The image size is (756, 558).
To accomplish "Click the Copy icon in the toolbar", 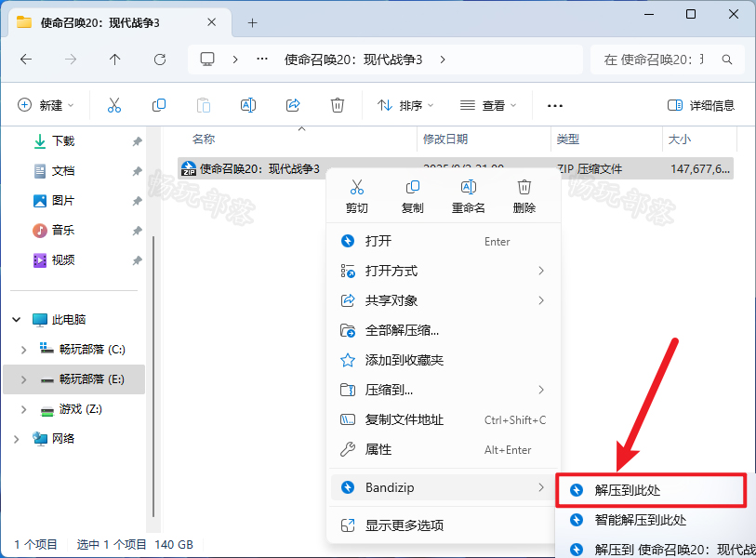I will pos(159,105).
